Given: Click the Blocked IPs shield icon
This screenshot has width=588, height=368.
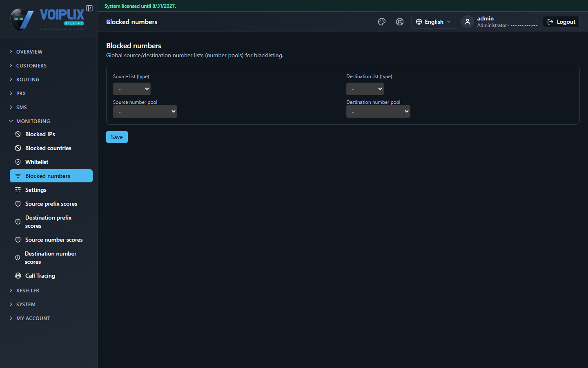Looking at the screenshot, I should [x=18, y=134].
